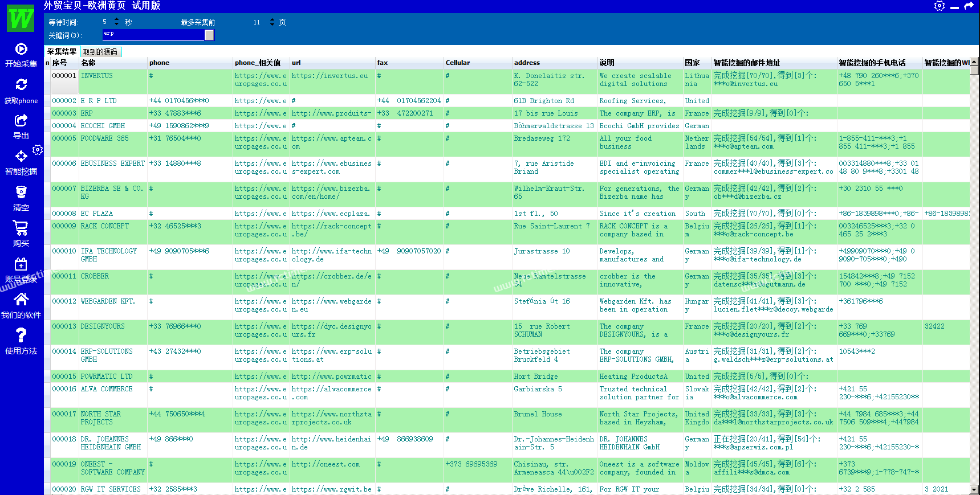The width and height of the screenshot is (980, 495).
Task: Open the 使用方法 help question icon
Action: click(x=21, y=336)
